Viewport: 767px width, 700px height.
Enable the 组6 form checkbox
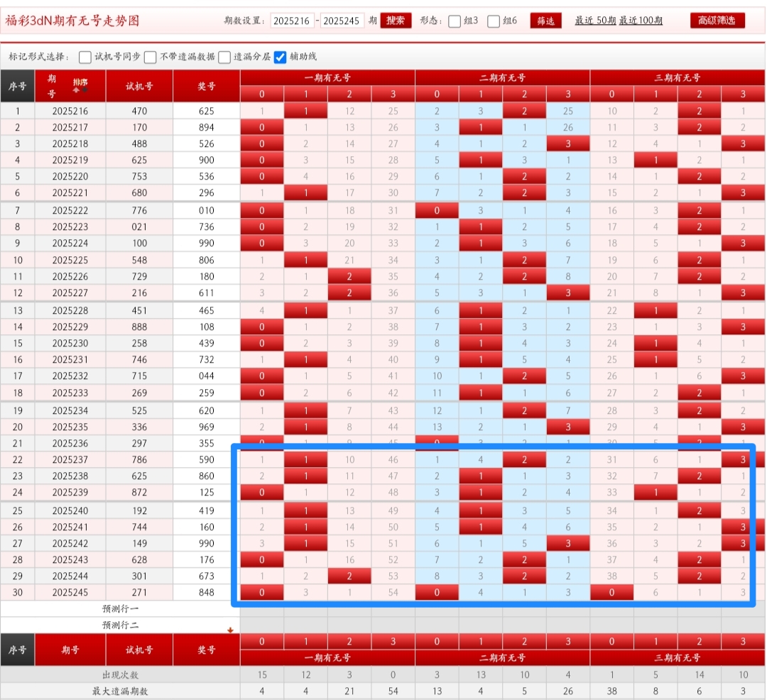[494, 21]
